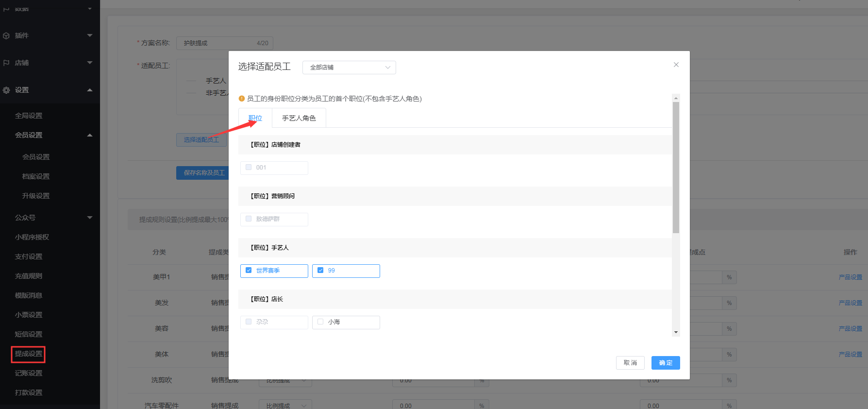Open 升级设置 in sidebar
This screenshot has height=409, width=868.
[x=36, y=196]
